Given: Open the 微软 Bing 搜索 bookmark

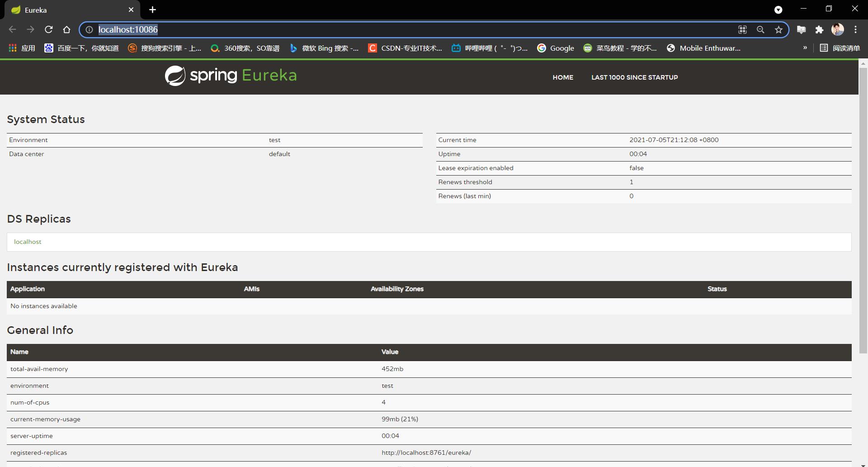Looking at the screenshot, I should point(324,48).
